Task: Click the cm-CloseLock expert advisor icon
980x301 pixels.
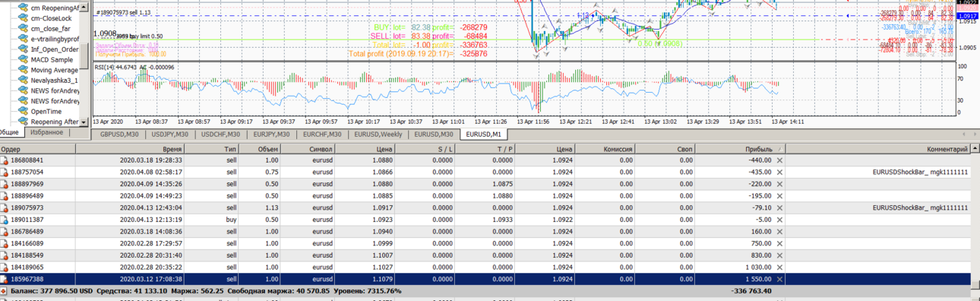Action: pyautogui.click(x=23, y=18)
